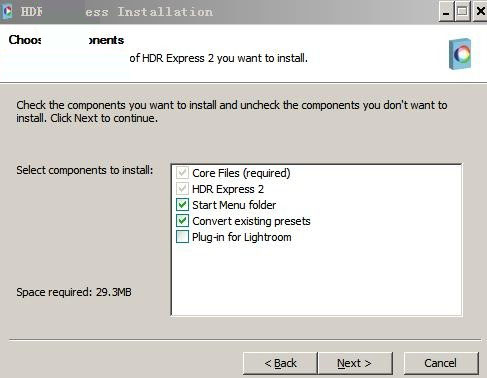Toggle the Start Menu folder checkbox

[x=182, y=205]
